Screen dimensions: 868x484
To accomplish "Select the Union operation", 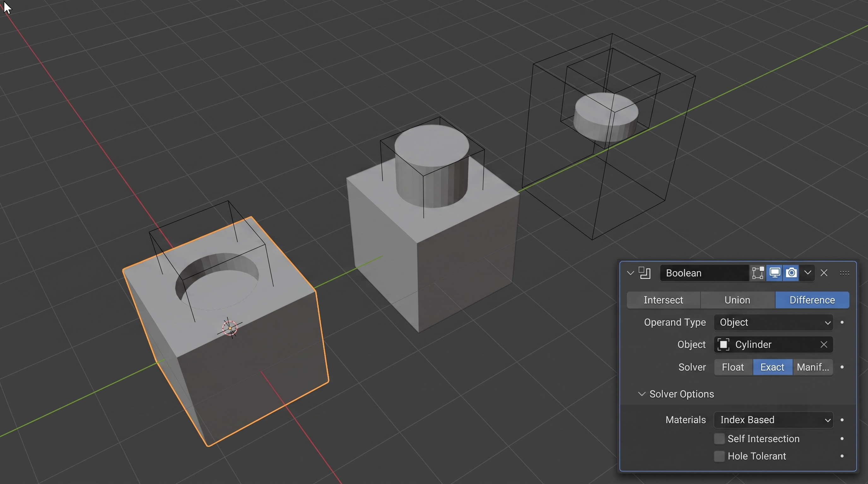I will pos(737,300).
